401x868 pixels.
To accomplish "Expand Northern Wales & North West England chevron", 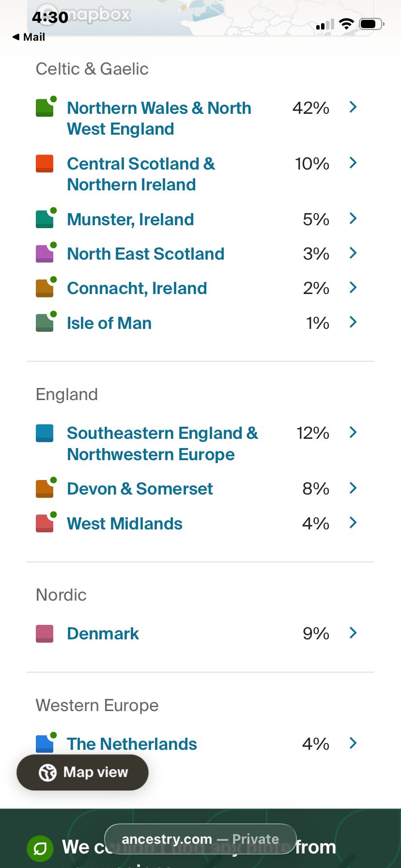I will pos(353,107).
